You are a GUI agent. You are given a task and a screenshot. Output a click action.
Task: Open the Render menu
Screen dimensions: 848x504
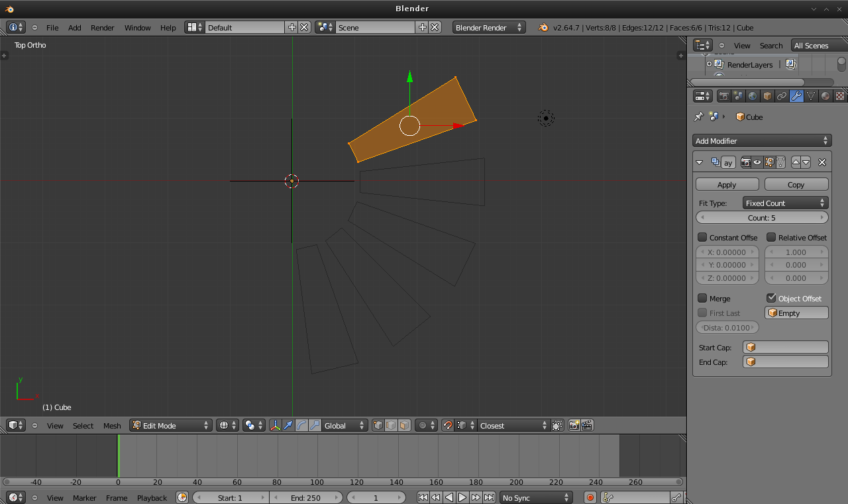103,27
